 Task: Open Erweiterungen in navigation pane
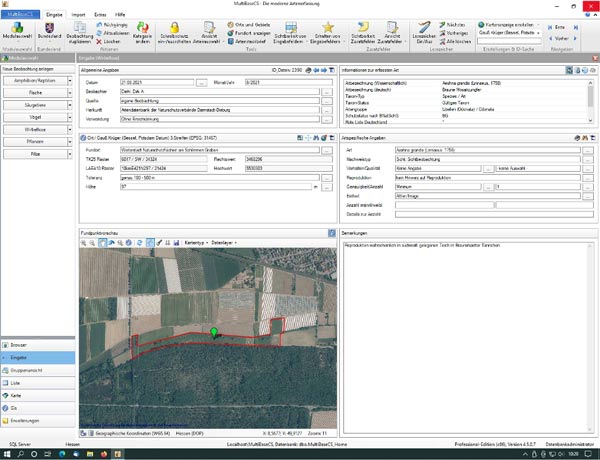click(x=38, y=421)
